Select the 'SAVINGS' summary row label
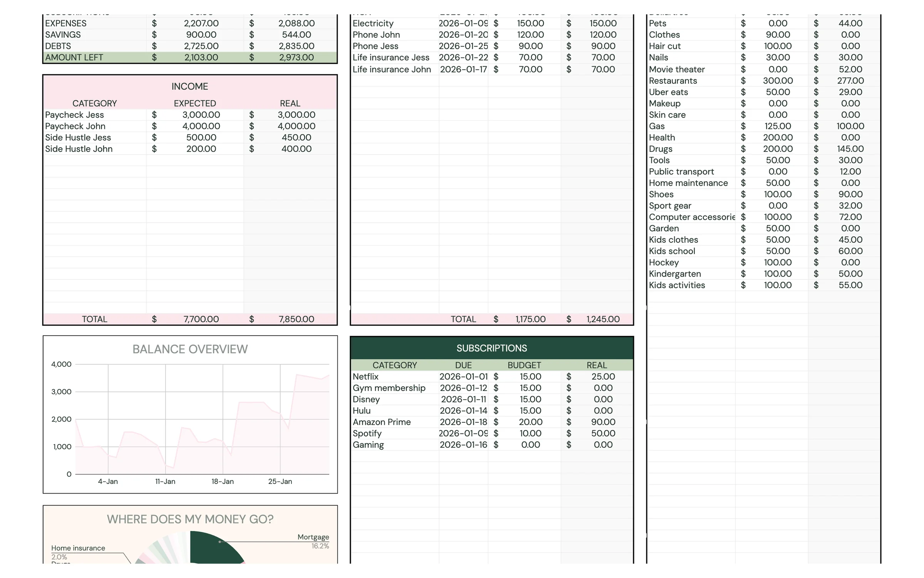Image resolution: width=924 pixels, height=578 pixels. 63,35
